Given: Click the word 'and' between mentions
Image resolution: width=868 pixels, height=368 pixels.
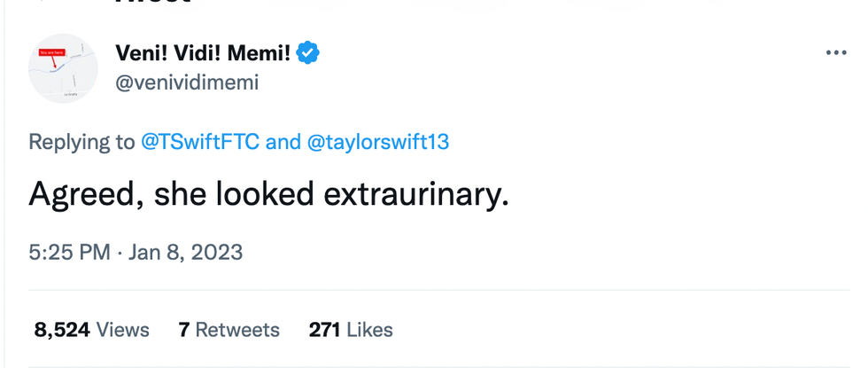Looking at the screenshot, I should (x=283, y=142).
